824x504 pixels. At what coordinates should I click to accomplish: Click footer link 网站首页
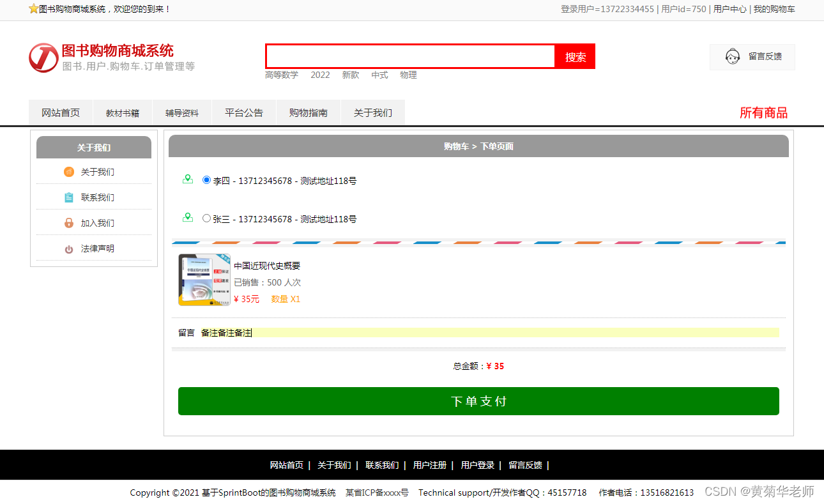[287, 465]
